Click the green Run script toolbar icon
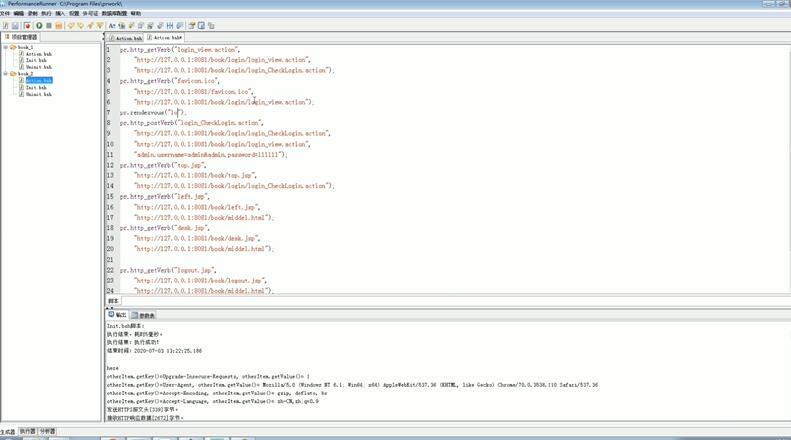This screenshot has width=791, height=440. click(x=39, y=26)
